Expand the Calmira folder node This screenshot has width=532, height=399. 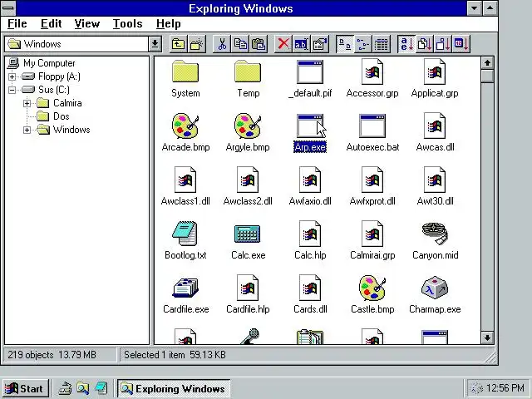pos(27,103)
